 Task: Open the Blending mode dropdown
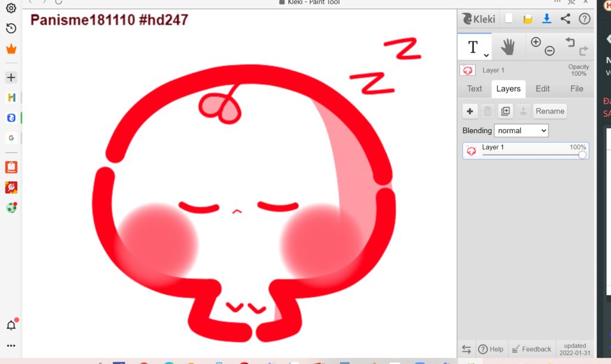(521, 131)
